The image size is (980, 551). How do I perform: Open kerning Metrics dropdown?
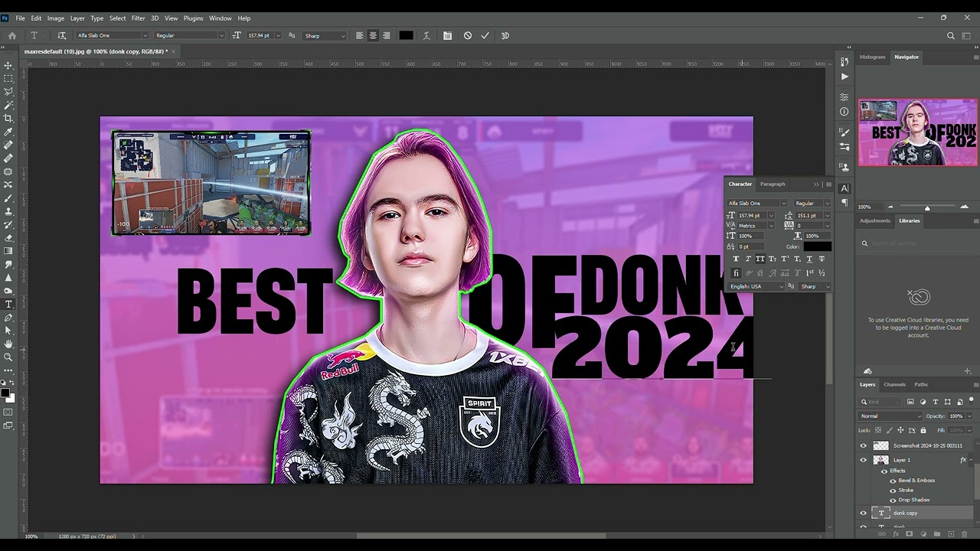(x=771, y=226)
